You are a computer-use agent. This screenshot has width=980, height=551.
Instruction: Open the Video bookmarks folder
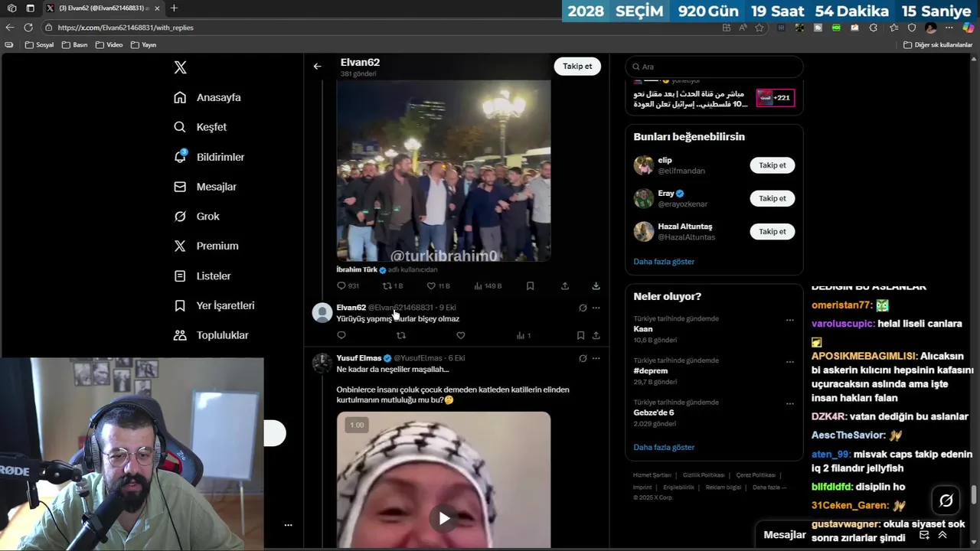click(x=109, y=45)
